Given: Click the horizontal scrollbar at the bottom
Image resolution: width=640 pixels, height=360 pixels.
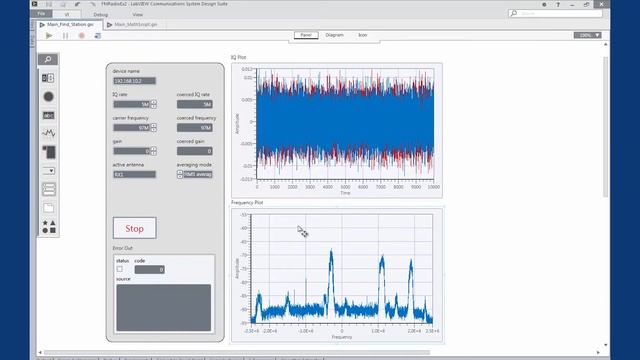Looking at the screenshot, I should 237,352.
